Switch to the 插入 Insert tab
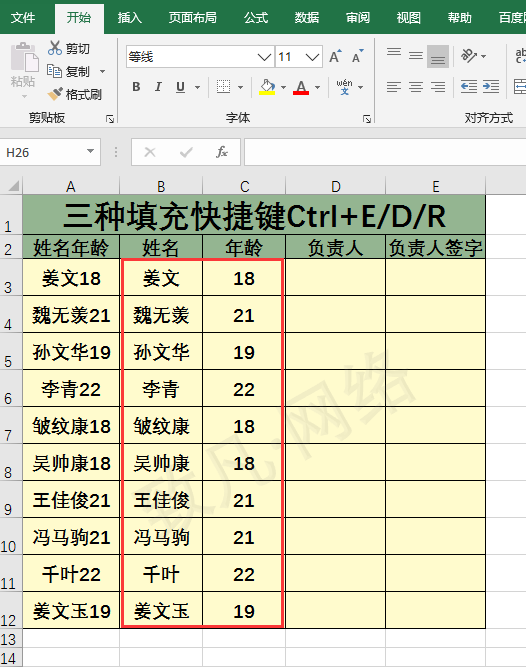Screen dimensions: 526x667 (130, 18)
